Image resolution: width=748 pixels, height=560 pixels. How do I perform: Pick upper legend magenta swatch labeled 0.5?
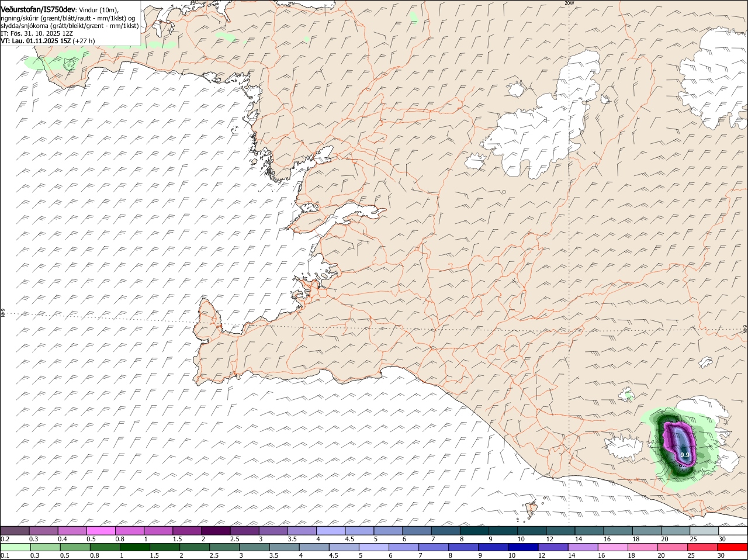(101, 530)
